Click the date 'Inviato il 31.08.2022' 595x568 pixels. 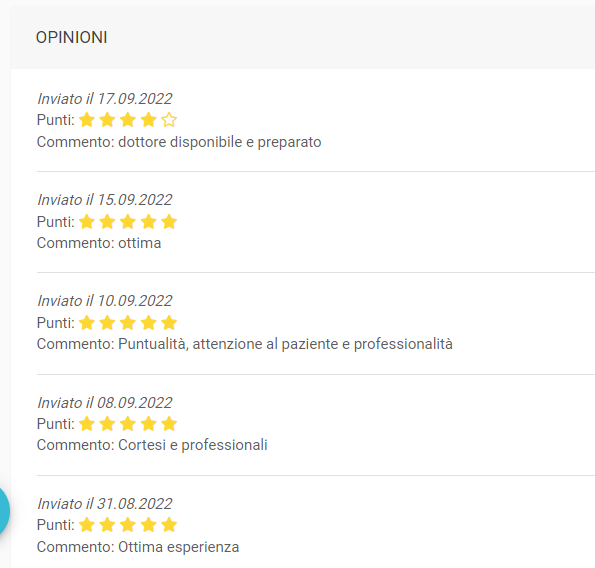(105, 504)
